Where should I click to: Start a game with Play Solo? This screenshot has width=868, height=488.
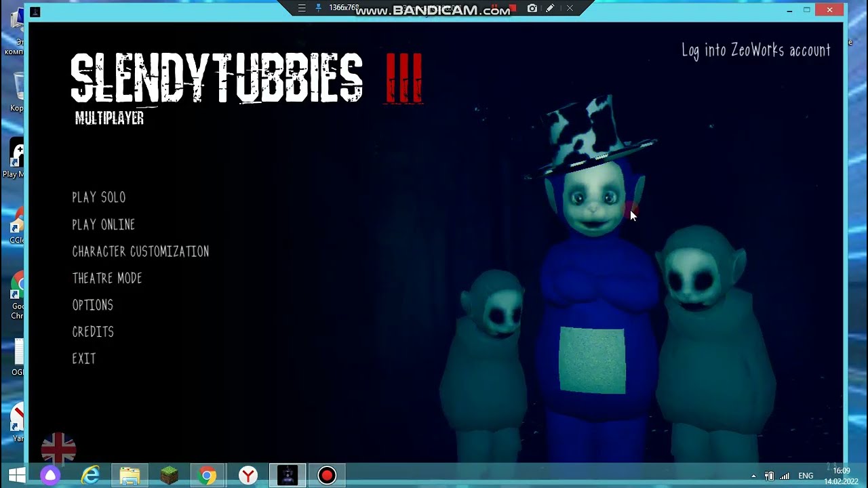tap(99, 197)
